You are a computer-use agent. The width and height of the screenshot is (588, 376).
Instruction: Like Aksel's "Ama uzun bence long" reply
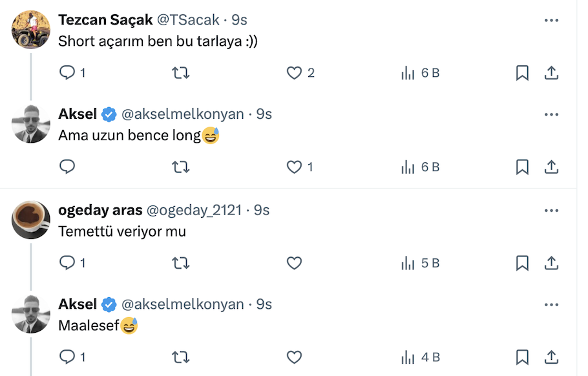point(295,167)
